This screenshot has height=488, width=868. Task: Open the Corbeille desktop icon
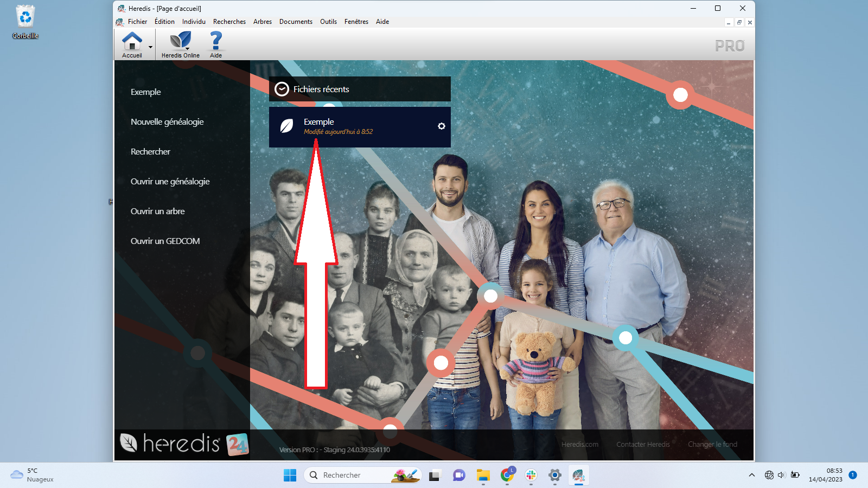(25, 22)
